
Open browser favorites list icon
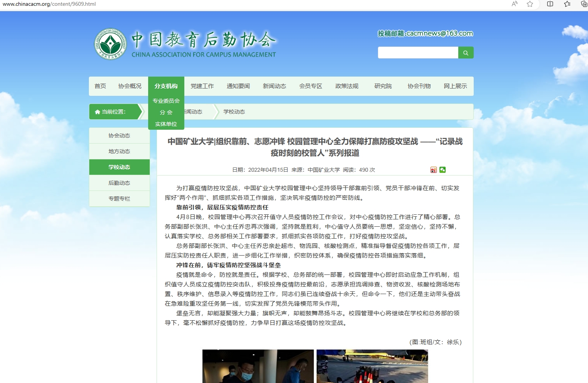pyautogui.click(x=567, y=4)
